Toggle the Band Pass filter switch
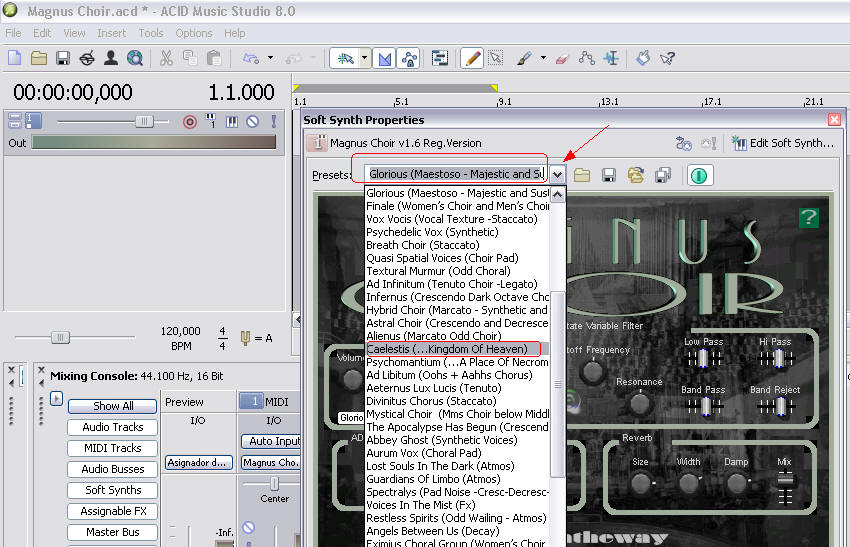850x547 pixels. (x=704, y=406)
